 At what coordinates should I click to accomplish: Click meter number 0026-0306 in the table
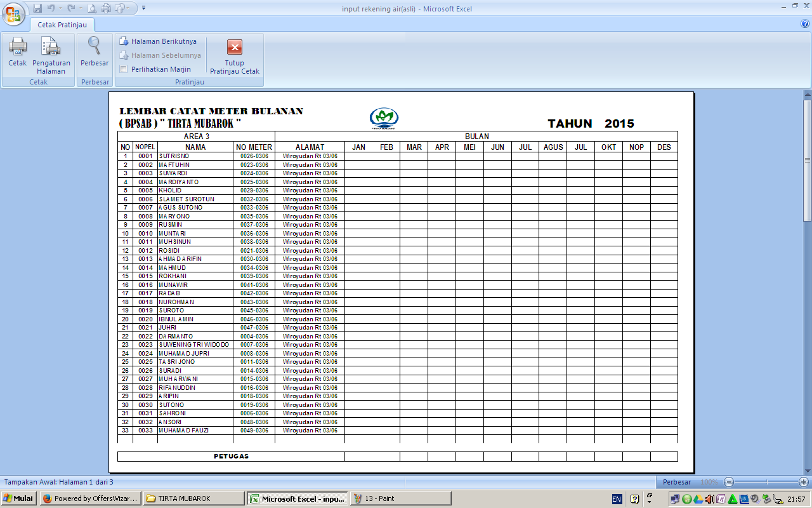click(254, 156)
